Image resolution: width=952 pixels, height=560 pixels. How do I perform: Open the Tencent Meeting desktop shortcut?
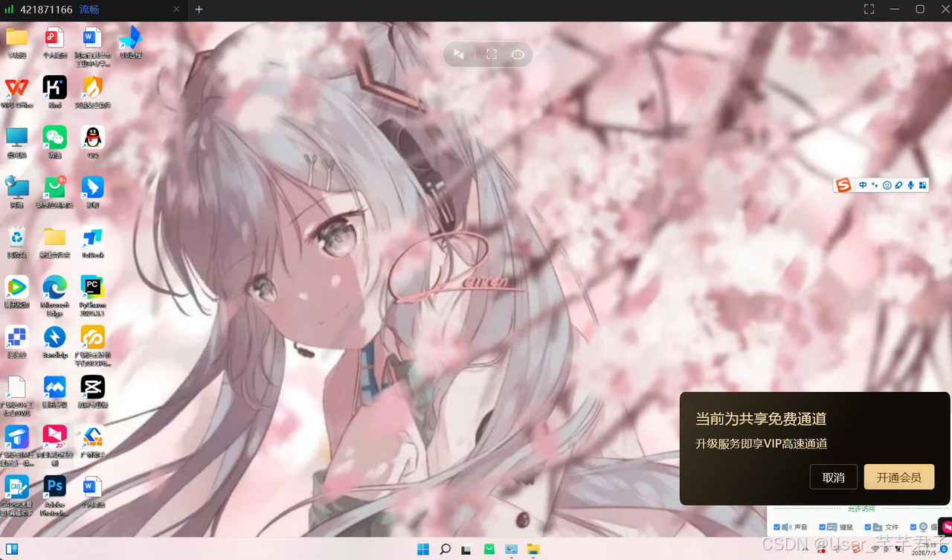54,391
